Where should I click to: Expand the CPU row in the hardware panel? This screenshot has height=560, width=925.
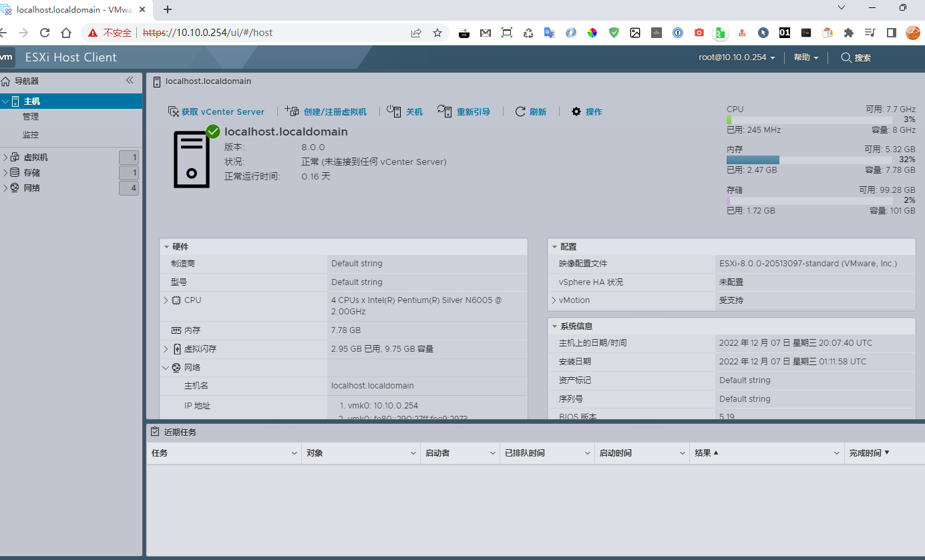pos(166,300)
